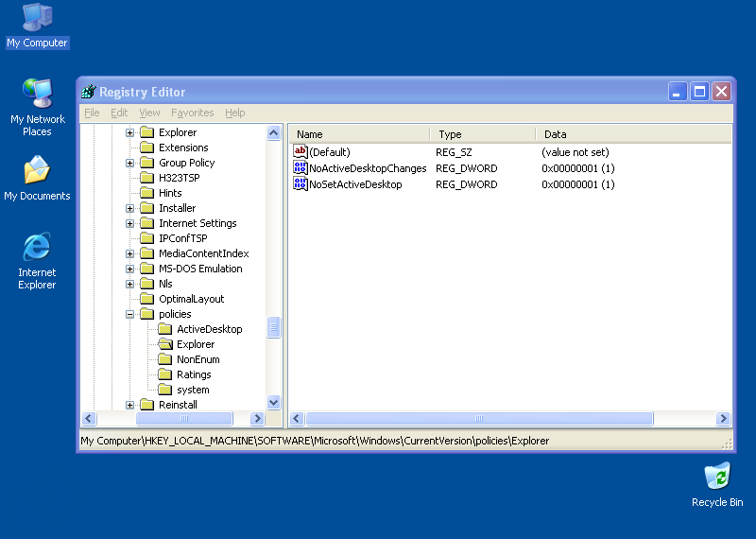Open the Help menu
Image resolution: width=756 pixels, height=539 pixels.
point(234,113)
